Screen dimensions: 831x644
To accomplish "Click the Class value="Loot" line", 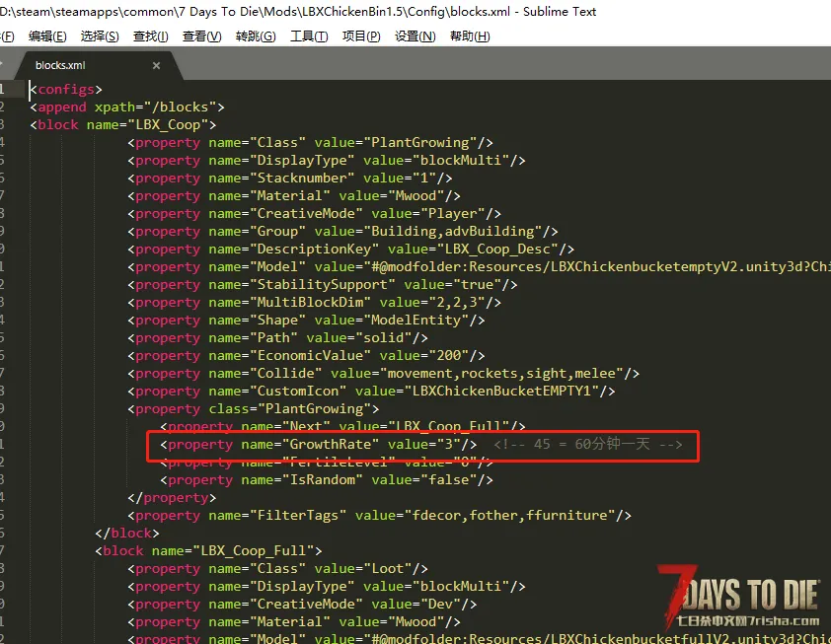I will [277, 569].
